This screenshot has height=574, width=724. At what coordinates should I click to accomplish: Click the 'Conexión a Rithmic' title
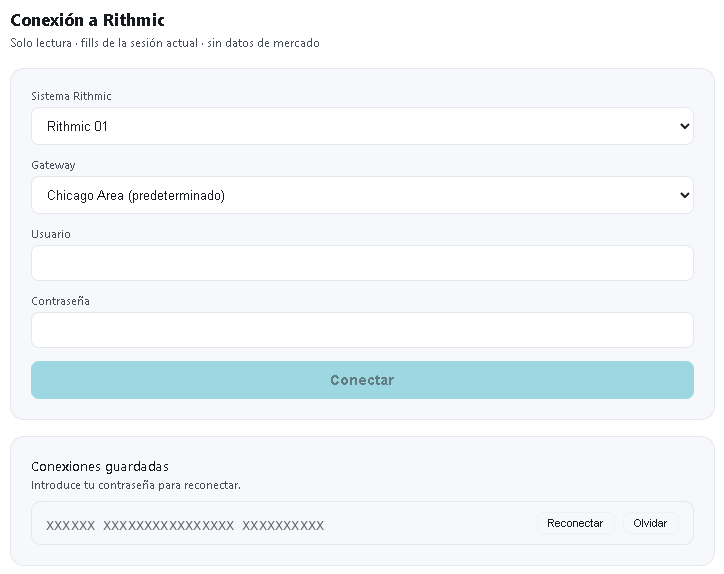[87, 20]
